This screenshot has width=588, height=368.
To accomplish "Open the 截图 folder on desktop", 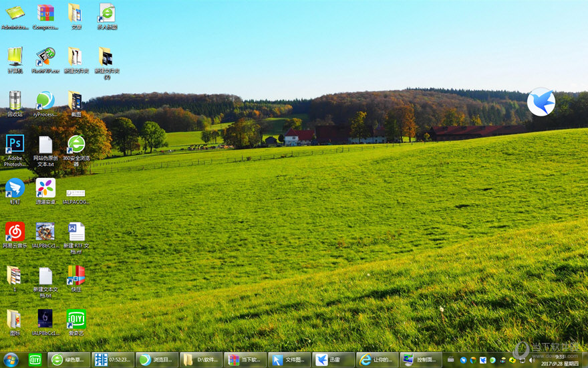I will tap(75, 100).
